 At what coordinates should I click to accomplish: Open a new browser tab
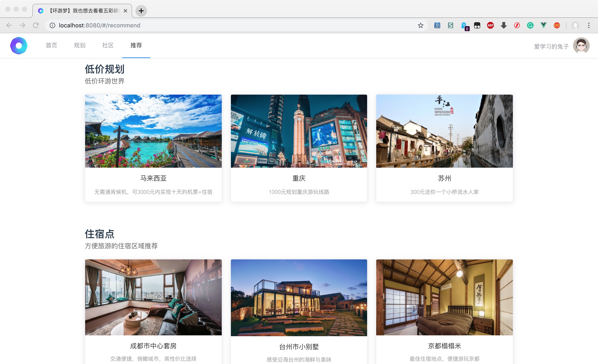pyautogui.click(x=141, y=11)
